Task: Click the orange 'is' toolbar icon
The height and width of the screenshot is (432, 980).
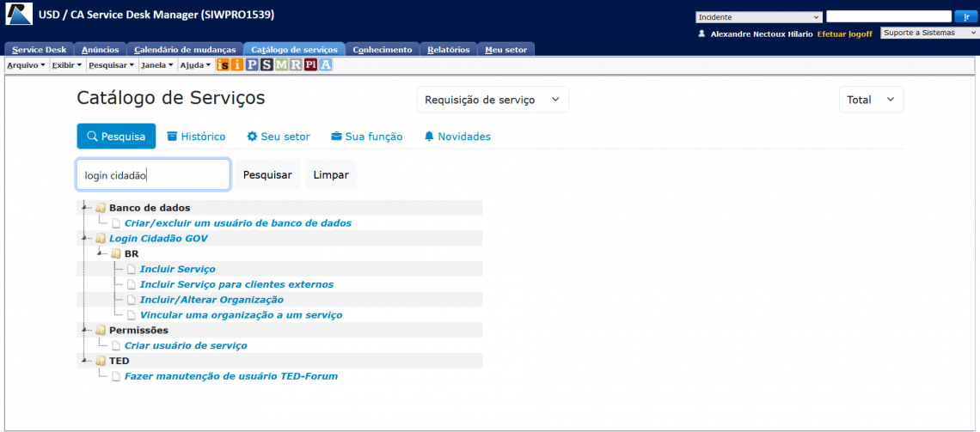Action: pos(223,64)
